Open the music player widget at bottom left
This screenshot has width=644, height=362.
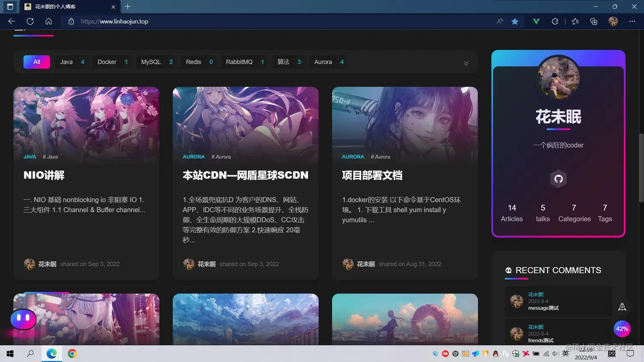[x=23, y=319]
